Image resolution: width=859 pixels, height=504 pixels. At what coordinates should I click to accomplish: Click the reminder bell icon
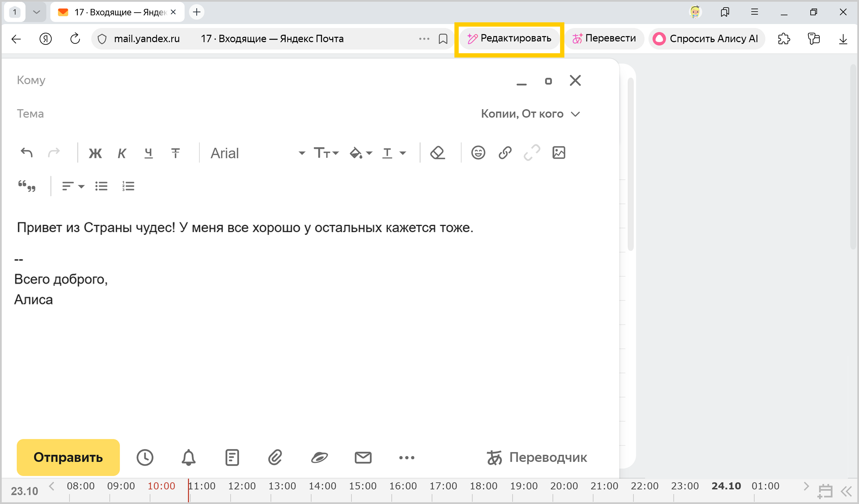(188, 457)
